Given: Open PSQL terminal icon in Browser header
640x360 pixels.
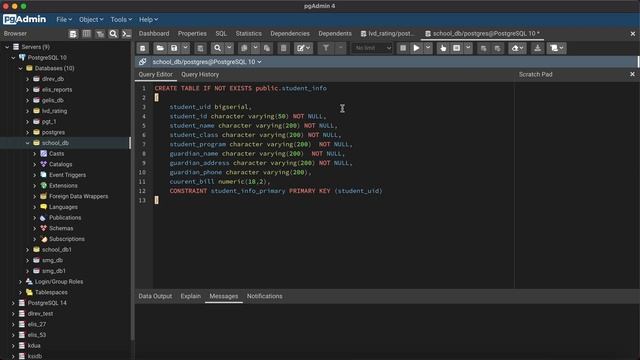Looking at the screenshot, I should (127, 34).
